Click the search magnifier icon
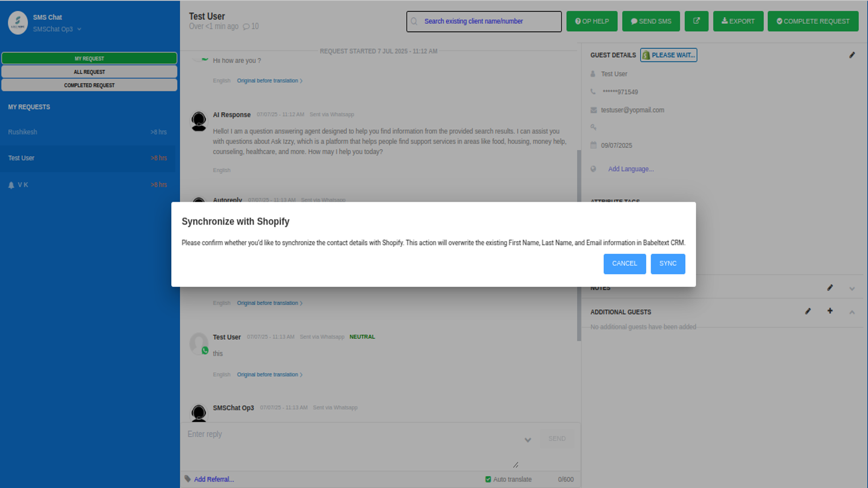868x488 pixels. point(414,22)
